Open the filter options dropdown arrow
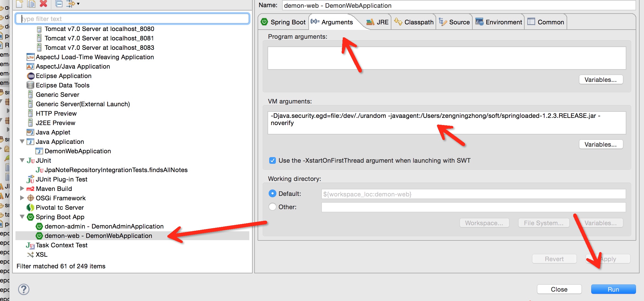The width and height of the screenshot is (644, 301). 78,4
